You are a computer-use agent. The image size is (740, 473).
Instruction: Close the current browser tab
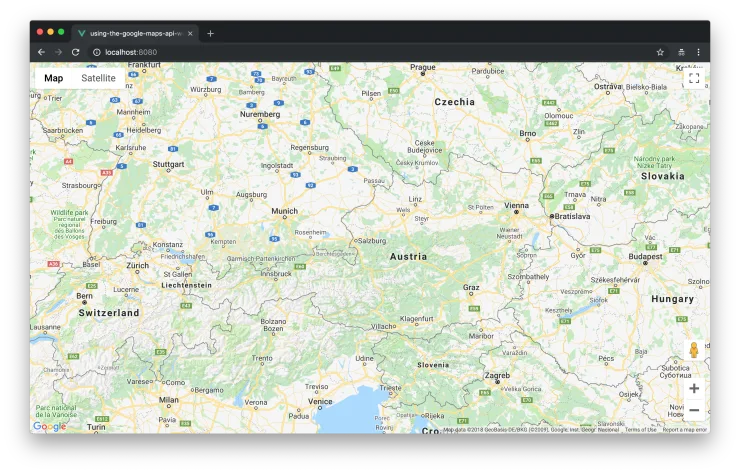190,33
